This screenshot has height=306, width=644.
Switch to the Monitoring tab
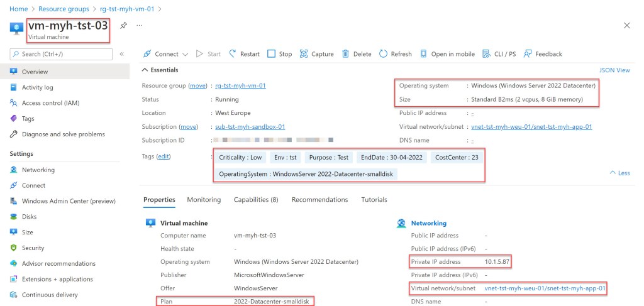click(204, 200)
